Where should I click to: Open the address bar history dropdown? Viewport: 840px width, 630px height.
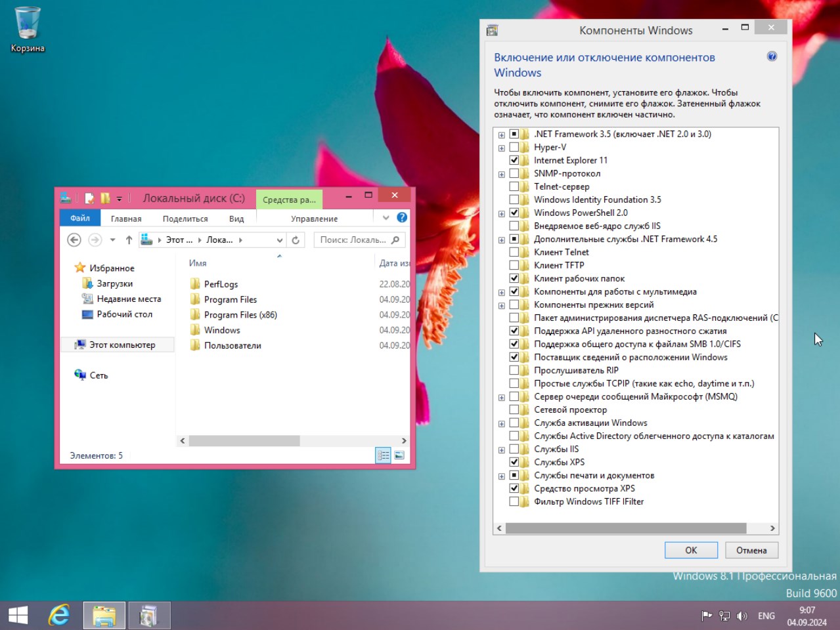pyautogui.click(x=279, y=240)
